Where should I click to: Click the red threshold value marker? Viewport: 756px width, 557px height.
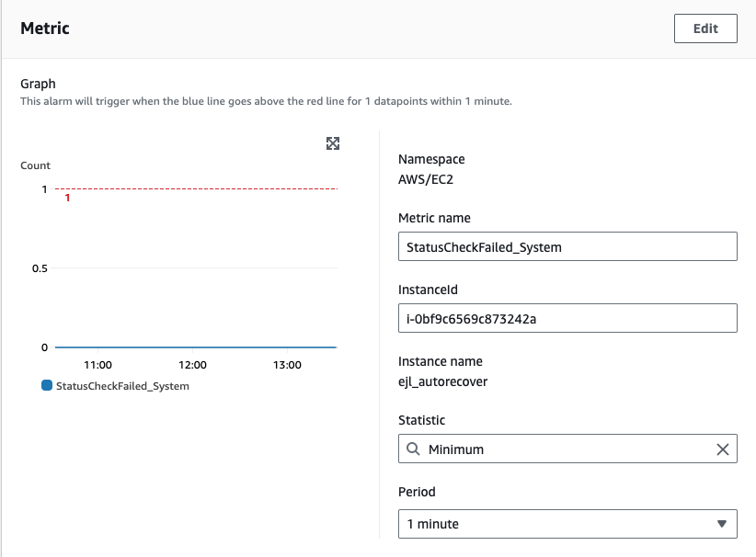[67, 198]
